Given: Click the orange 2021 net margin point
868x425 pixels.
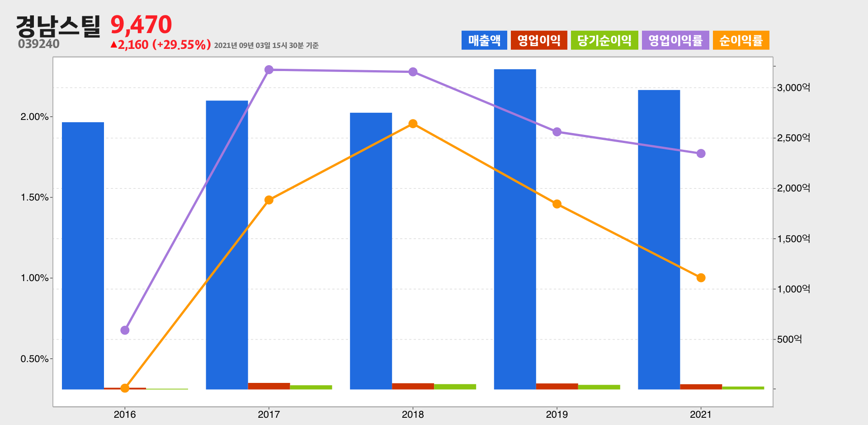Looking at the screenshot, I should point(701,278).
